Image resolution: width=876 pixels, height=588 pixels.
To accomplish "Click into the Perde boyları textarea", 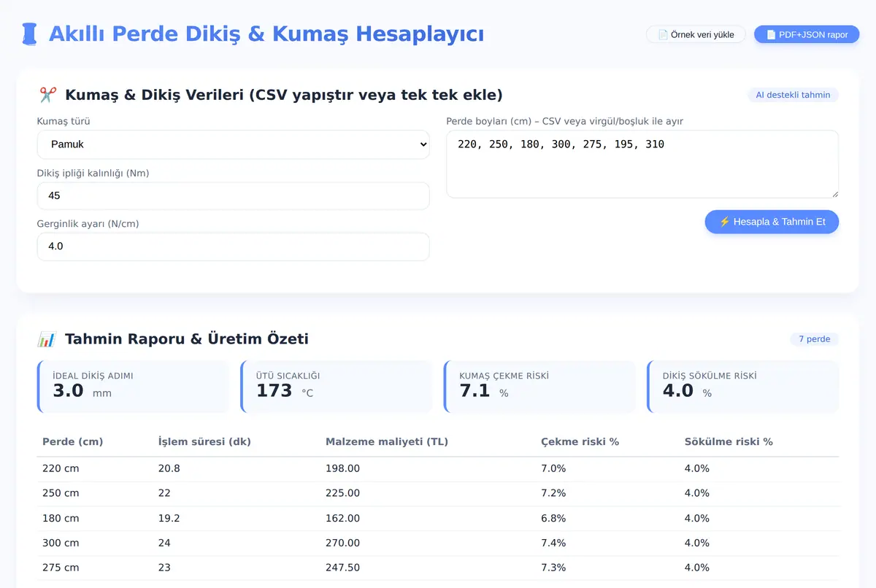I will (x=642, y=164).
